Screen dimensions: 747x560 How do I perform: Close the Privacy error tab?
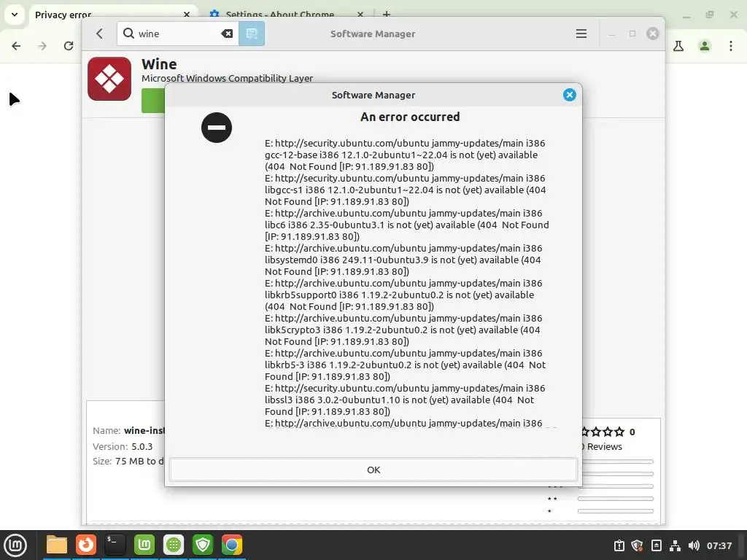186,15
